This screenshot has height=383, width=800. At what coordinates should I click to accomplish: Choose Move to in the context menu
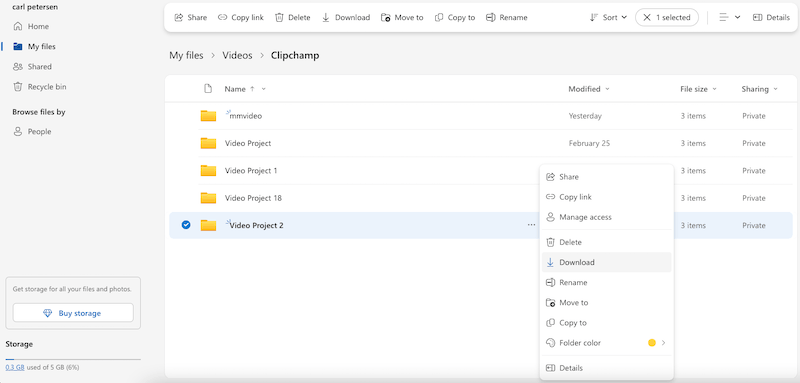pyautogui.click(x=606, y=302)
